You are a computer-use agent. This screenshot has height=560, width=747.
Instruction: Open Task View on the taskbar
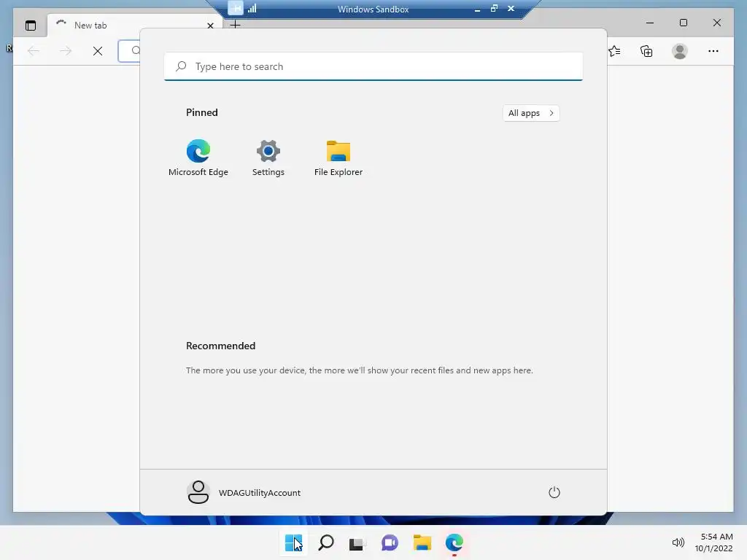point(357,542)
